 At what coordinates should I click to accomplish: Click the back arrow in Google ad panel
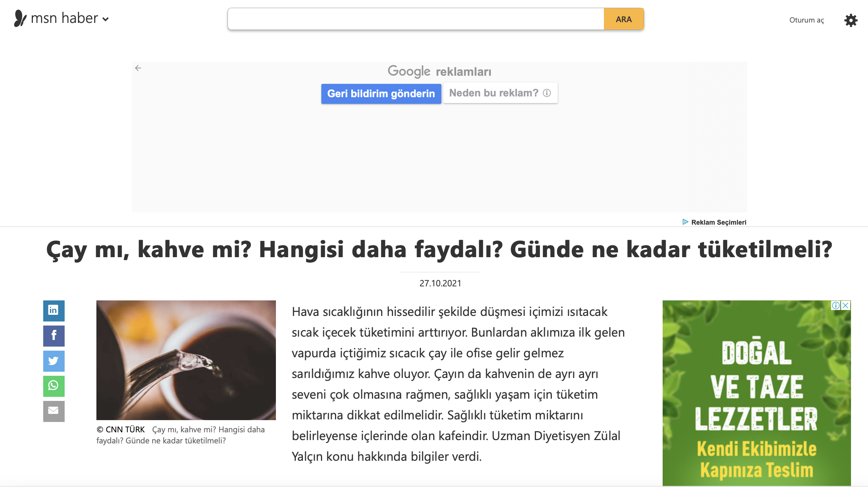138,68
